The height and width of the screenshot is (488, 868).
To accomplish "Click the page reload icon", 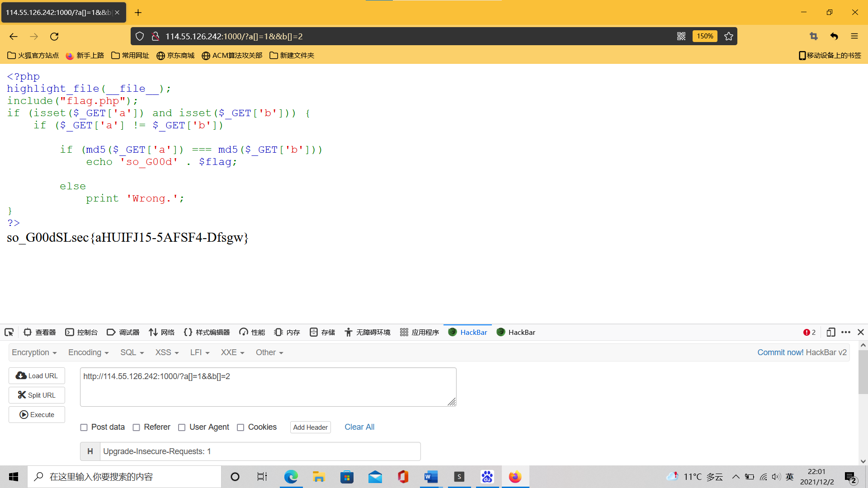I will click(54, 37).
